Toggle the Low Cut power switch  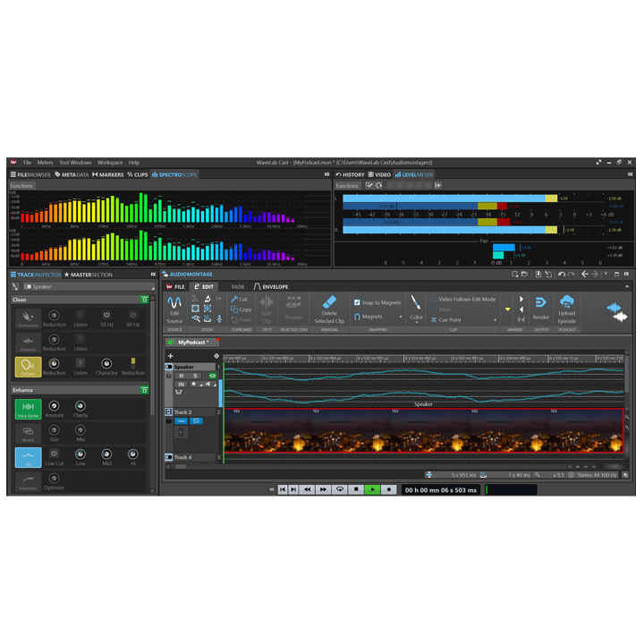[54, 453]
